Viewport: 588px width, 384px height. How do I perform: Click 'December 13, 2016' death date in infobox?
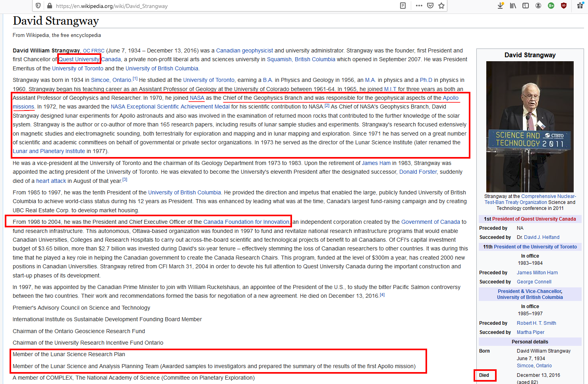tap(538, 375)
